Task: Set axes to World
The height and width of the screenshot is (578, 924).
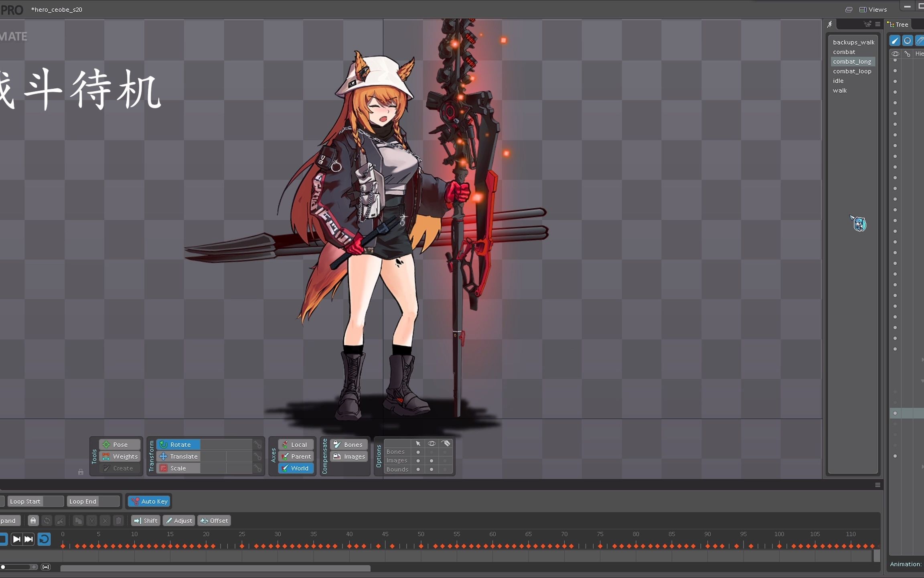Action: [x=296, y=468]
